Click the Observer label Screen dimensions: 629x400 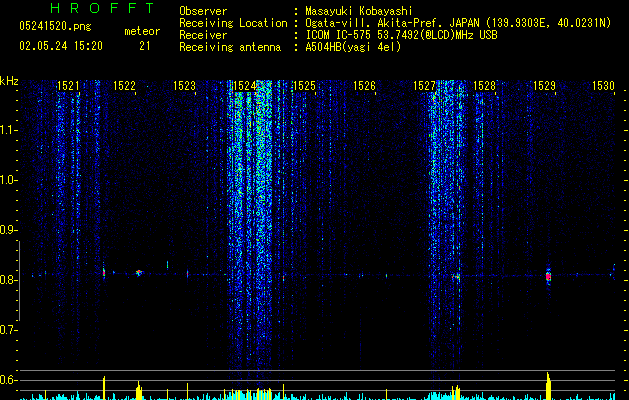point(203,11)
